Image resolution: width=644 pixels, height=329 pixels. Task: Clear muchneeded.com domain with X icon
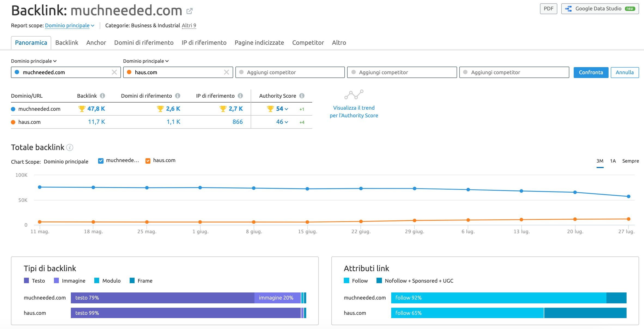pyautogui.click(x=114, y=72)
